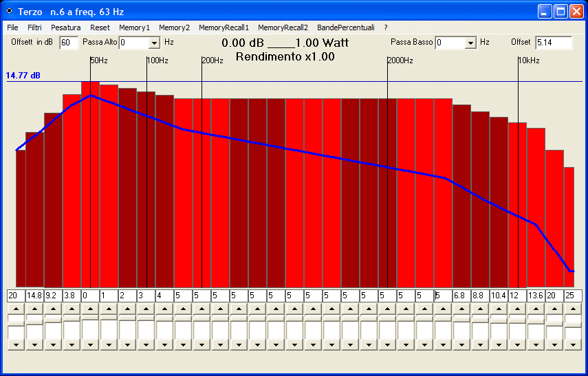Click the Offsett in dB field showing 60

coord(69,43)
